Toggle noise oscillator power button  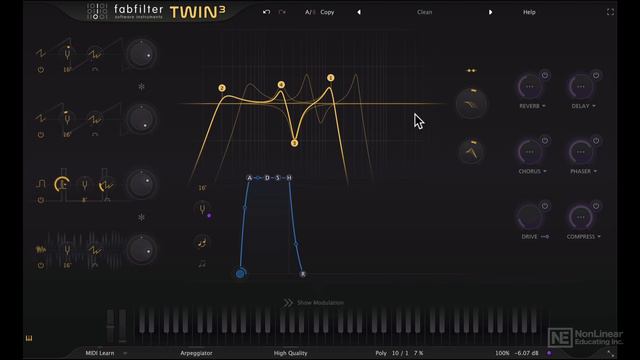[41, 265]
